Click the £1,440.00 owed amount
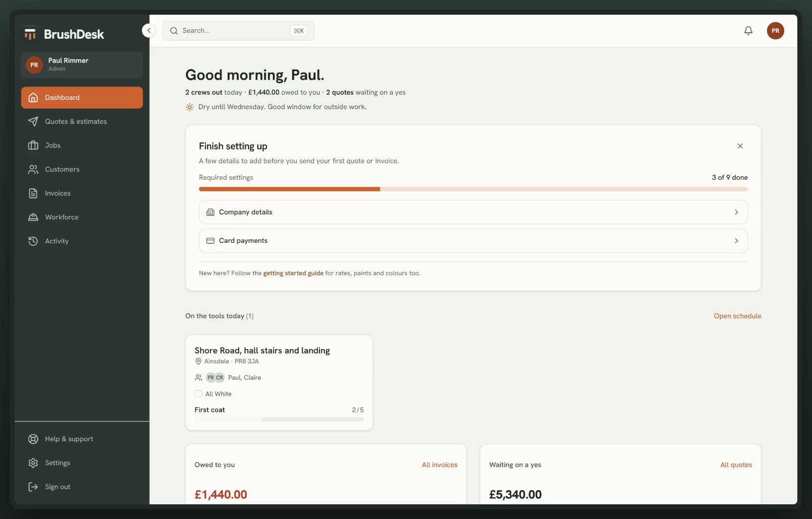 [x=221, y=495]
